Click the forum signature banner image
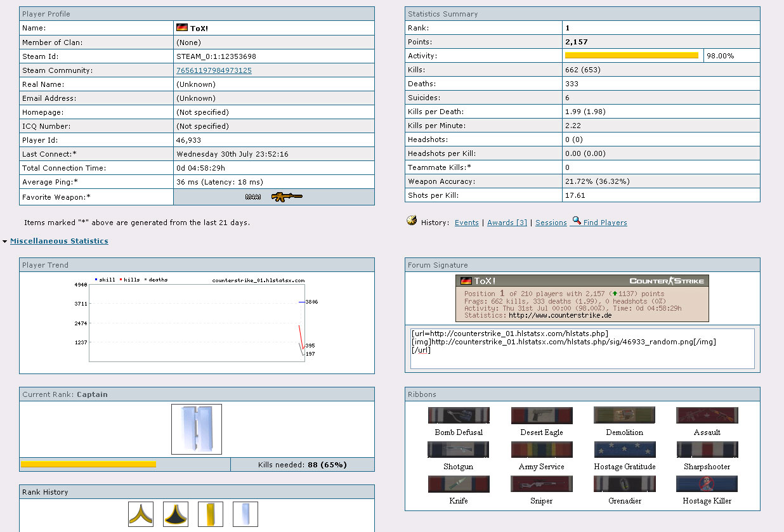This screenshot has height=532, width=784. tap(582, 298)
